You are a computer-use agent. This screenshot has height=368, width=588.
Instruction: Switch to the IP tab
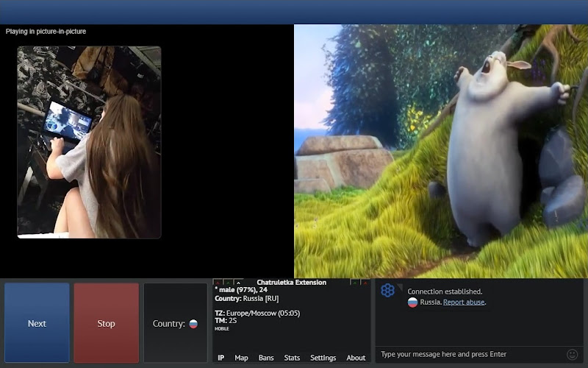[x=221, y=358]
